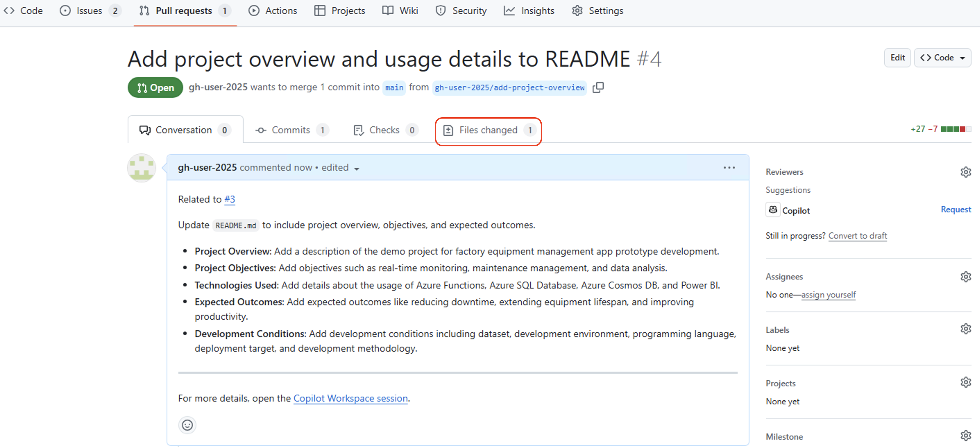
Task: Open Assignees gear settings
Action: [x=965, y=276]
